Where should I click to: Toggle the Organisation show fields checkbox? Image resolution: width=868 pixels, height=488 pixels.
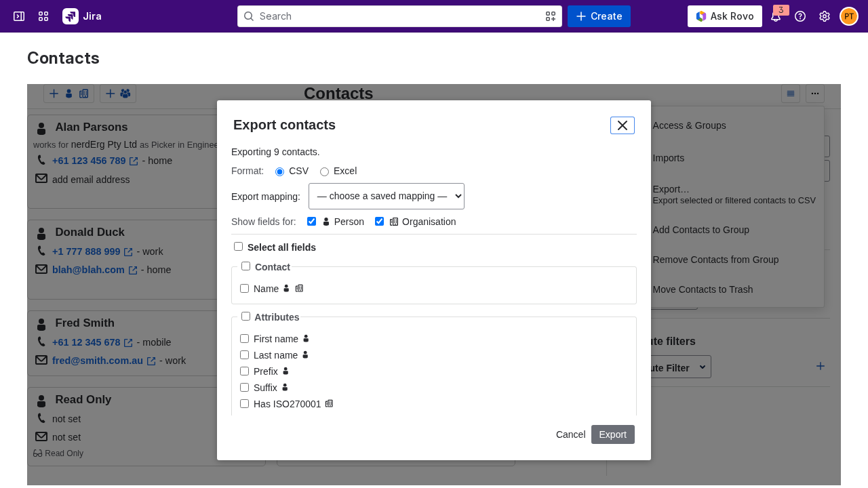coord(380,222)
